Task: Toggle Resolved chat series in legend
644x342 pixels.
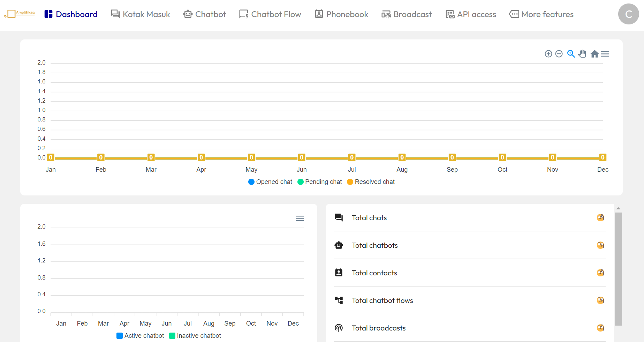Action: tap(371, 182)
